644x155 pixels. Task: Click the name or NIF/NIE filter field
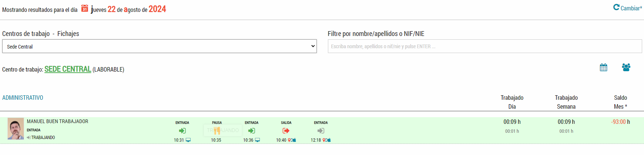click(x=485, y=46)
